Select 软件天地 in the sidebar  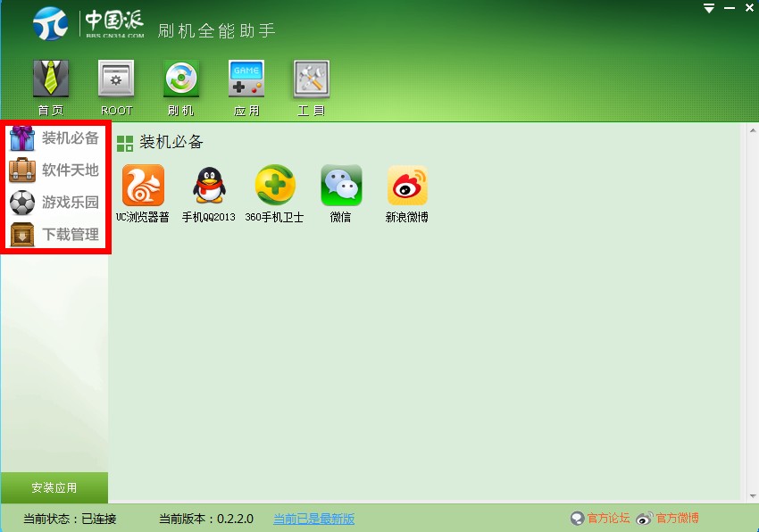54,170
